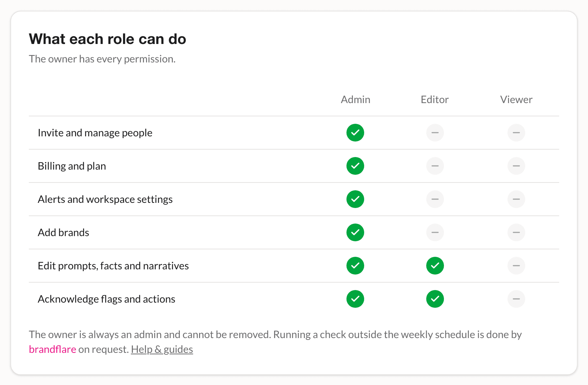Click Editor dash for Billing and plan
This screenshot has height=385, width=588.
(435, 166)
